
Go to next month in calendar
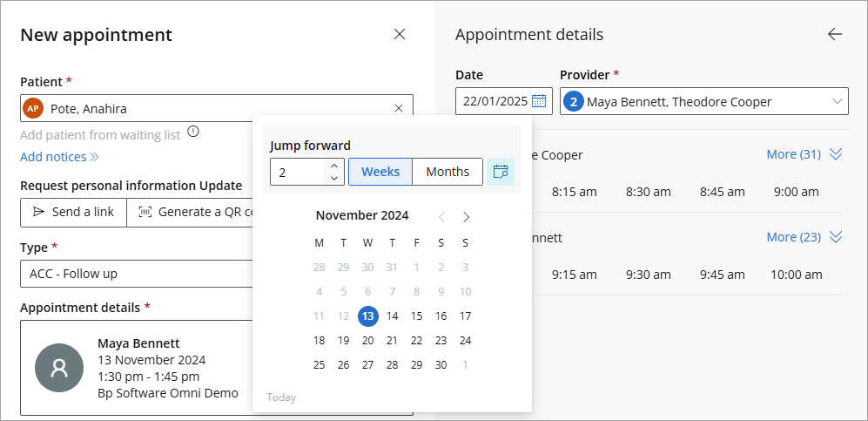tap(466, 216)
